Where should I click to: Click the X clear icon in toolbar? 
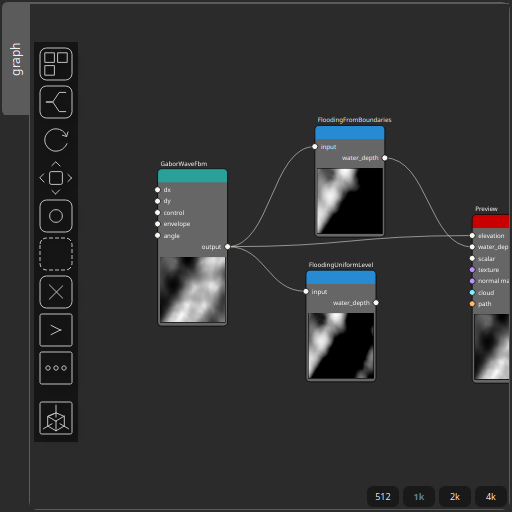[x=56, y=292]
